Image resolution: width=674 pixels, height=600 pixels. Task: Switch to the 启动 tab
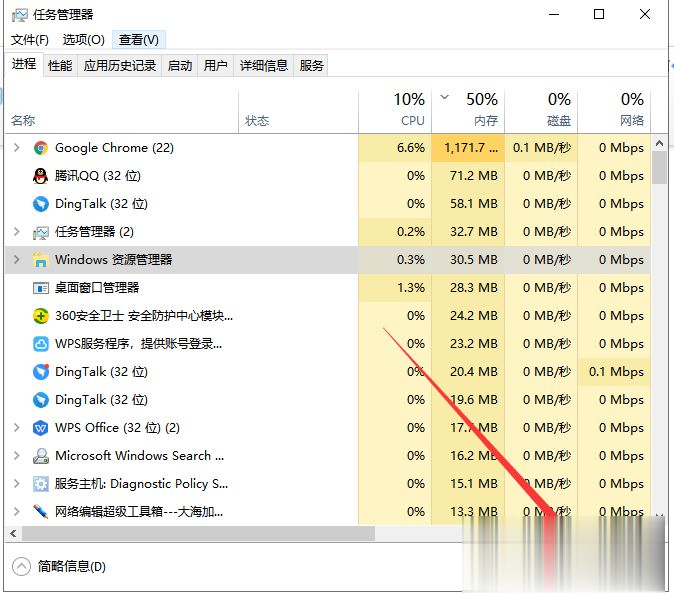coord(180,66)
